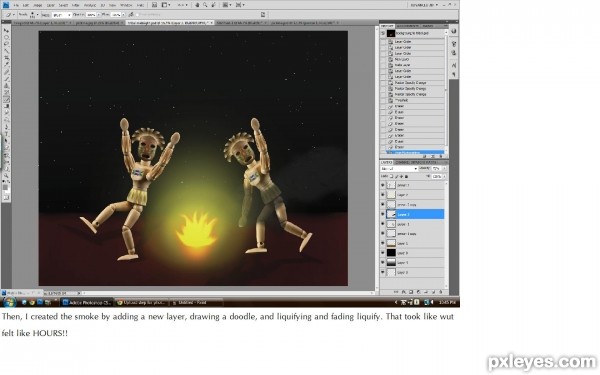Screen dimensions: 600x375
Task: Add a layer style (fx) from Layers footer
Action: [x=403, y=292]
